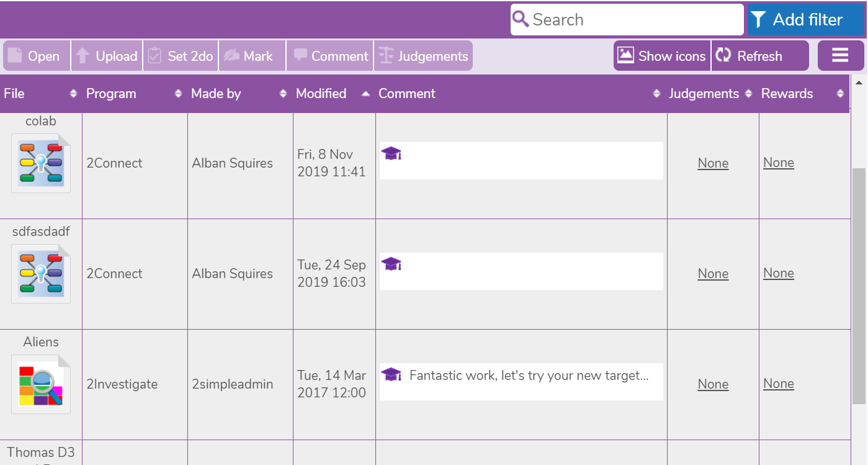Click into the Search input field

point(633,19)
